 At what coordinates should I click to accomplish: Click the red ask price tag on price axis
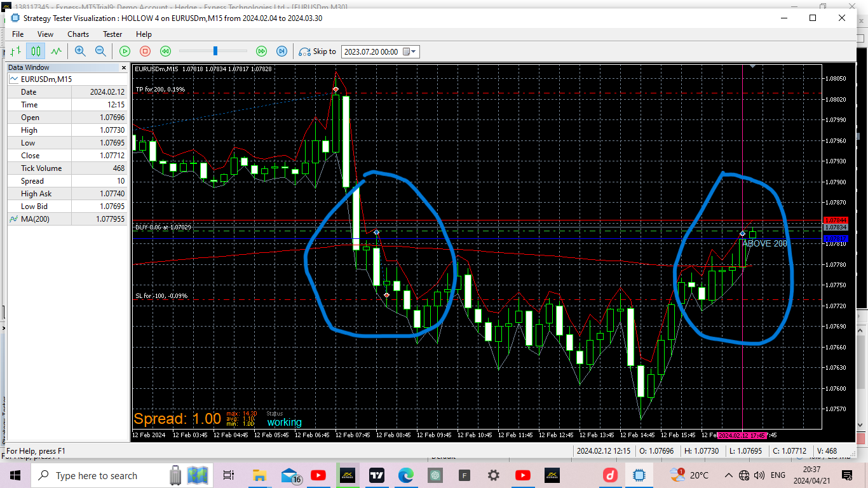pyautogui.click(x=836, y=220)
